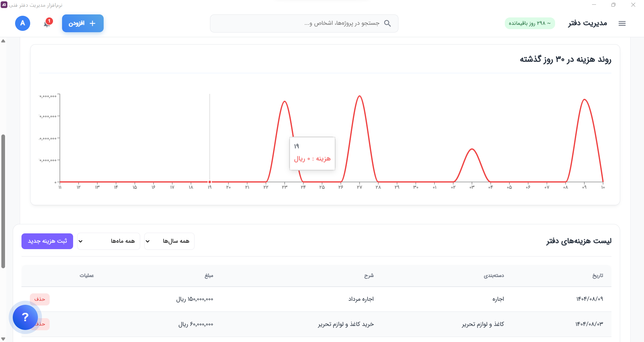Screen dimensions: 644x342
Task: Expand the همه سال‌ها filter dropdown
Action: (x=169, y=241)
